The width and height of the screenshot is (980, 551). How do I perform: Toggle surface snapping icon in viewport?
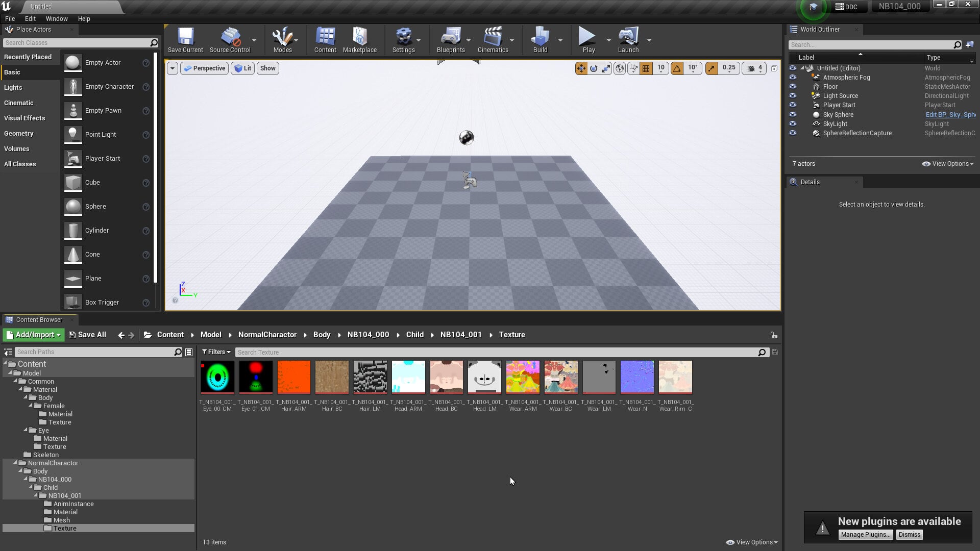coord(633,68)
